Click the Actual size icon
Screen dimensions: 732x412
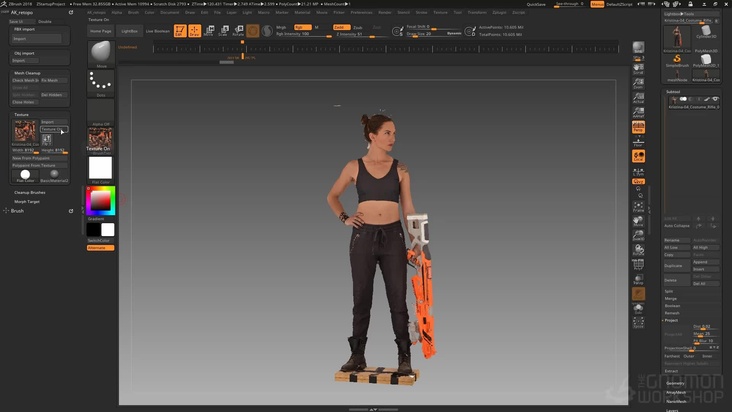click(x=638, y=98)
